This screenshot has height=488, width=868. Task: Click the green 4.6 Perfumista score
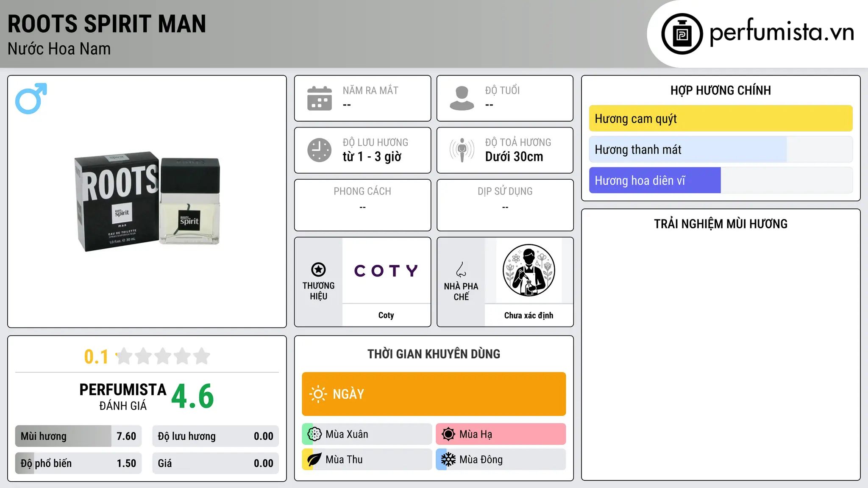point(193,396)
